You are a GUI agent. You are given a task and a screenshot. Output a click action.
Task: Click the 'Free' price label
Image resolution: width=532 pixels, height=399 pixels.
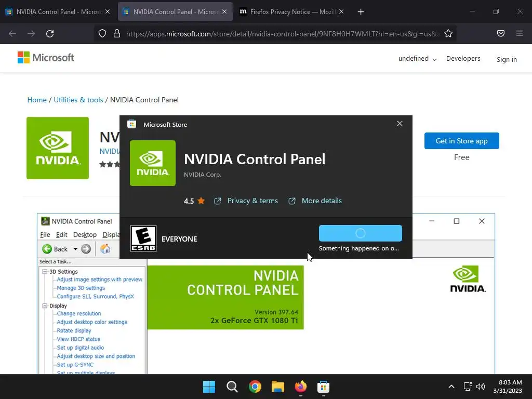coord(461,157)
